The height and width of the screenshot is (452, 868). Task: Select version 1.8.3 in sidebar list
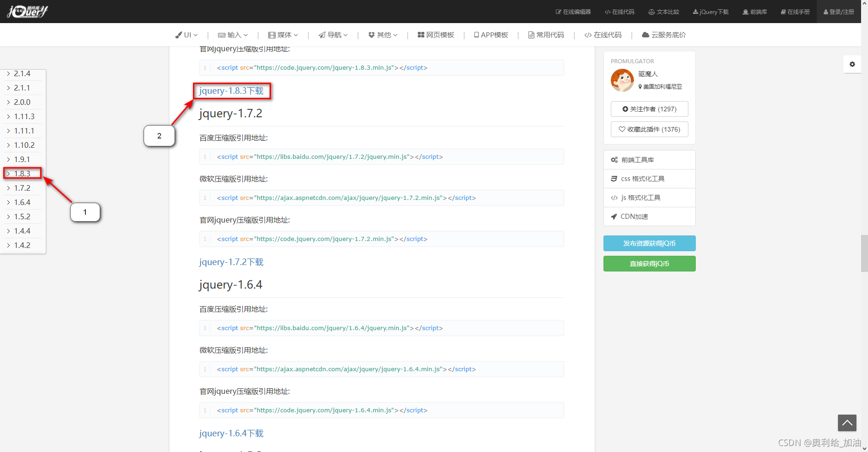(x=23, y=174)
